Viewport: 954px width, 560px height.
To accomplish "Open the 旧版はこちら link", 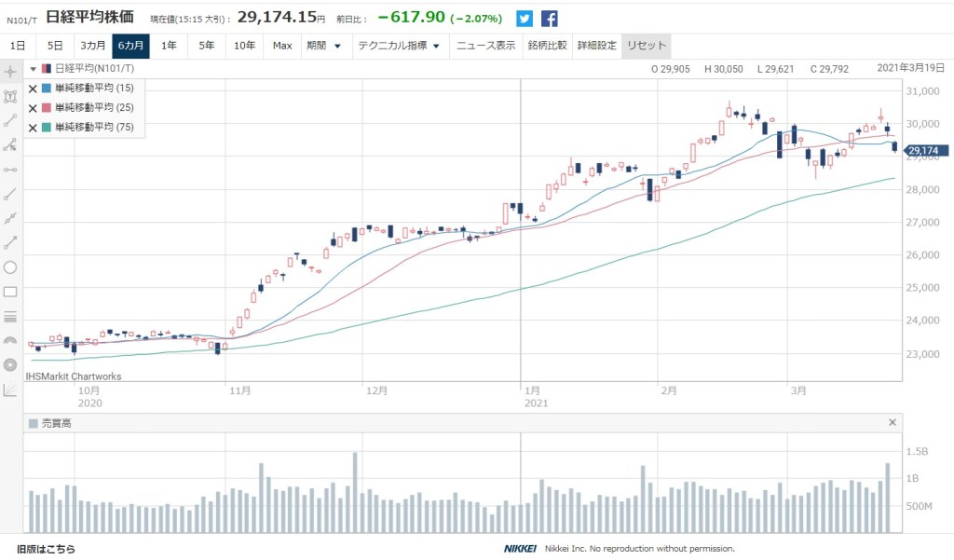I will coord(46,549).
